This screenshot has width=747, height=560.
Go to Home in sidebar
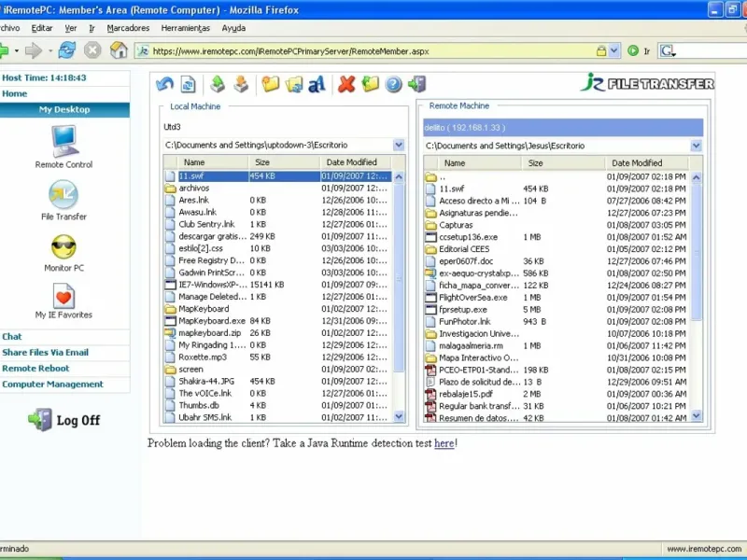(x=15, y=94)
